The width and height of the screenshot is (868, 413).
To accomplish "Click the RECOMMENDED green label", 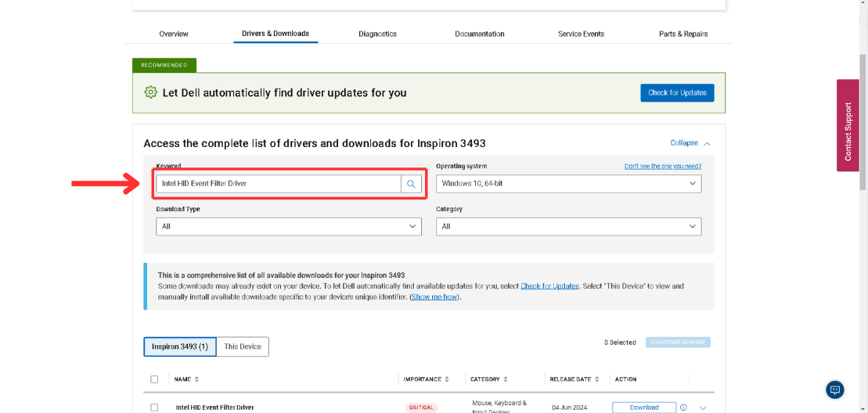I will (164, 65).
